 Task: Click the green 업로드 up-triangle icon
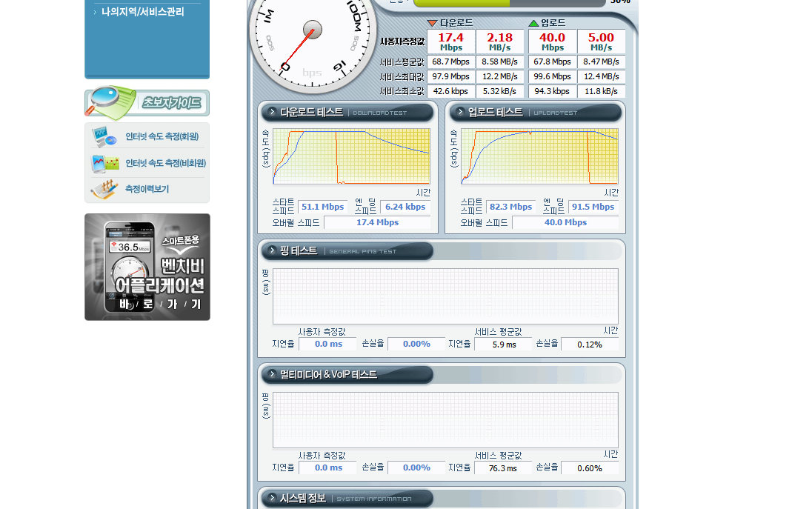533,23
